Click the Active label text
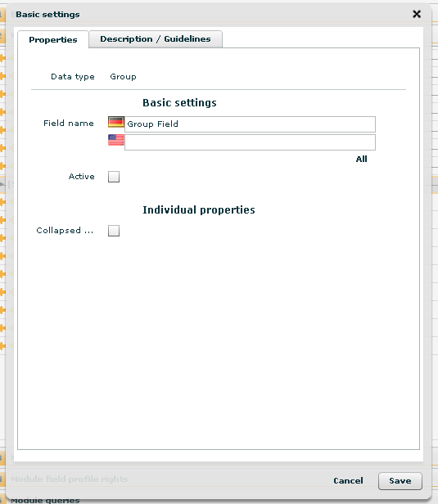438x504 pixels. pos(82,177)
